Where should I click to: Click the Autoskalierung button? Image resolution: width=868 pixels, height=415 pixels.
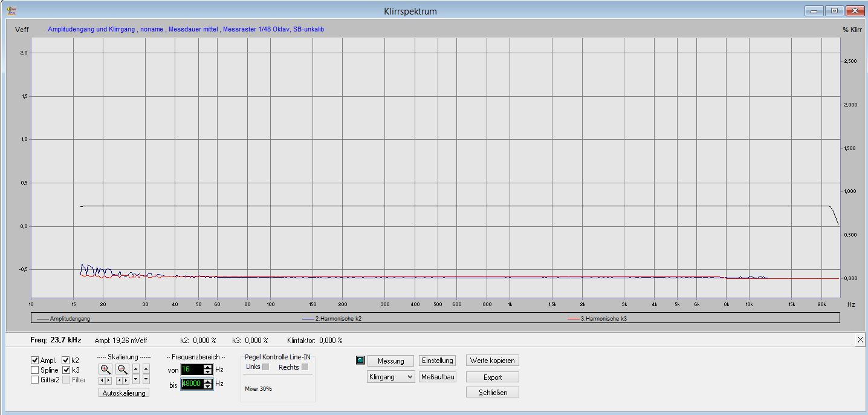tap(123, 393)
